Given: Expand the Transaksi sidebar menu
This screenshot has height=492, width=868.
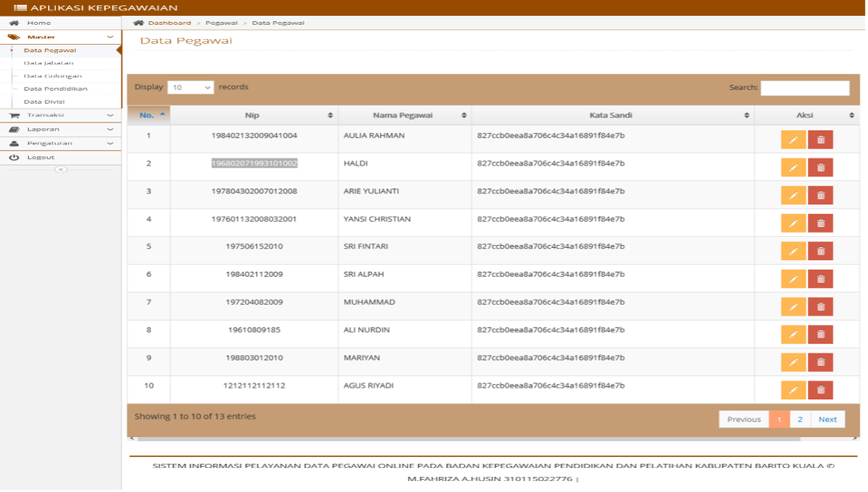Looking at the screenshot, I should click(61, 115).
